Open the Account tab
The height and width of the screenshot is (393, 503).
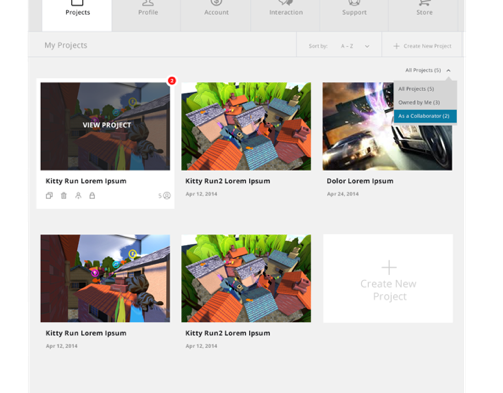point(216,12)
